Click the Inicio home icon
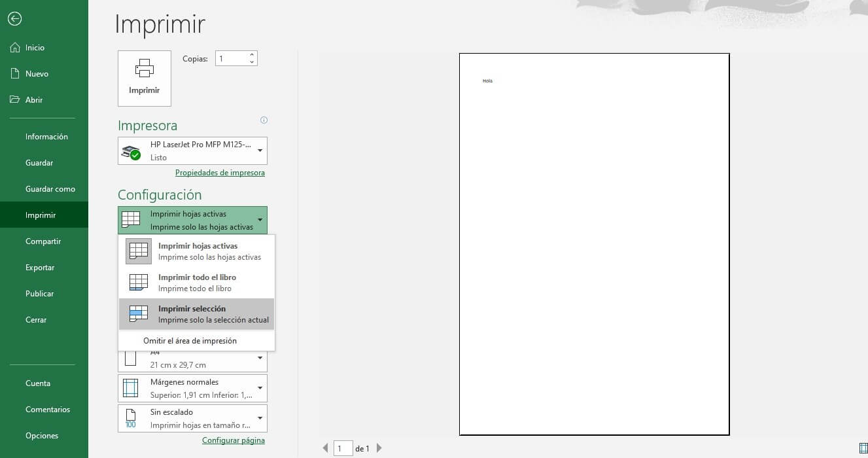 coord(15,48)
